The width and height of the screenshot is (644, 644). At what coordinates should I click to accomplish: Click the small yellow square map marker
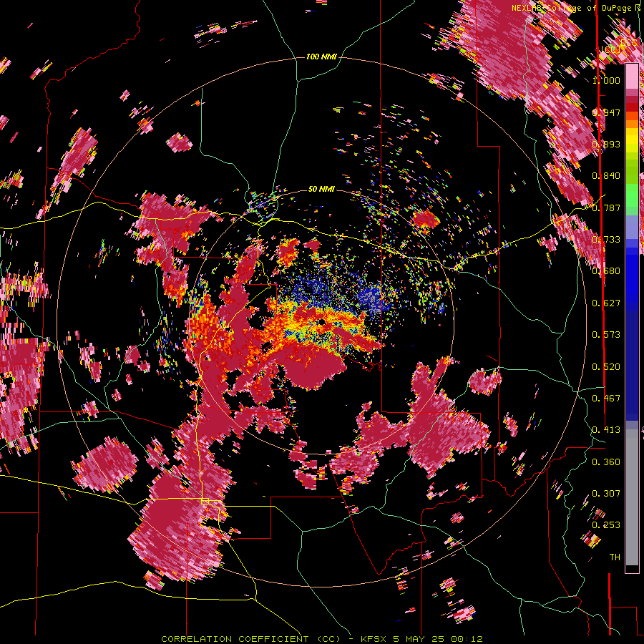point(205,501)
